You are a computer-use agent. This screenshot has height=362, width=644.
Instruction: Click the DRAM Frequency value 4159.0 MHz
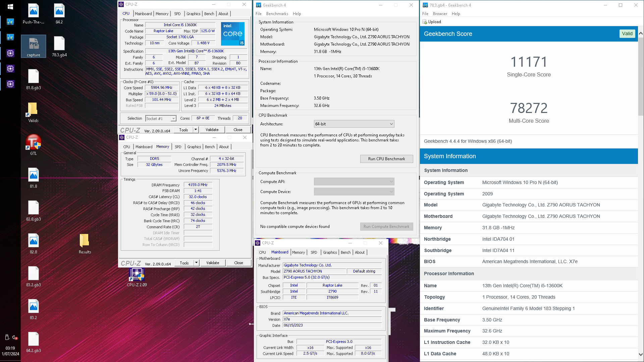(x=198, y=185)
